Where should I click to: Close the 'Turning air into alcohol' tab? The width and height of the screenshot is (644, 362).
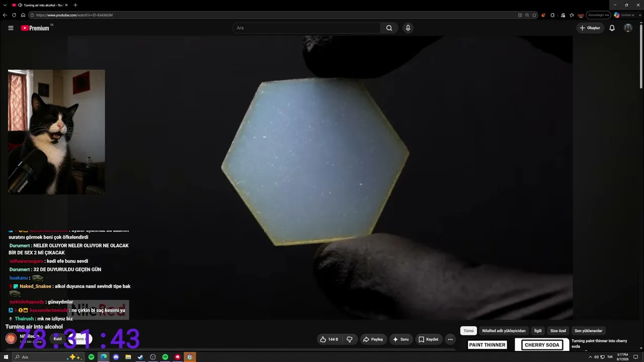(66, 5)
